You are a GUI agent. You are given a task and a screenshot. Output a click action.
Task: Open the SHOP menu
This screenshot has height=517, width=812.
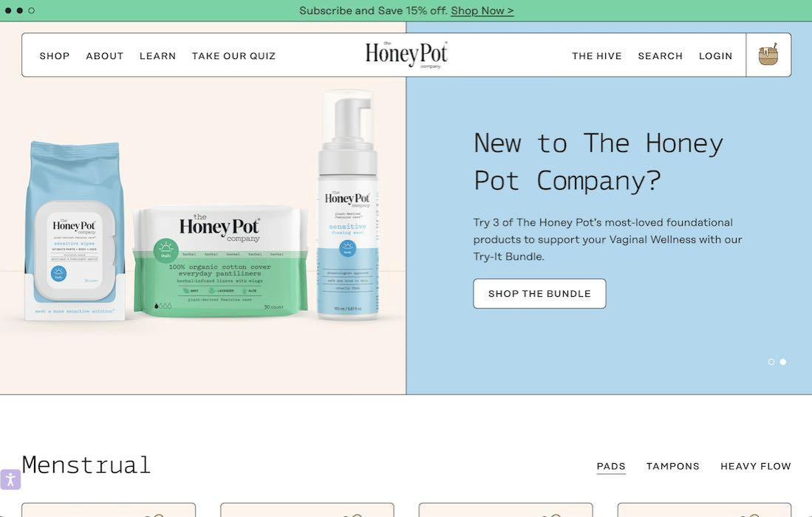(x=55, y=56)
